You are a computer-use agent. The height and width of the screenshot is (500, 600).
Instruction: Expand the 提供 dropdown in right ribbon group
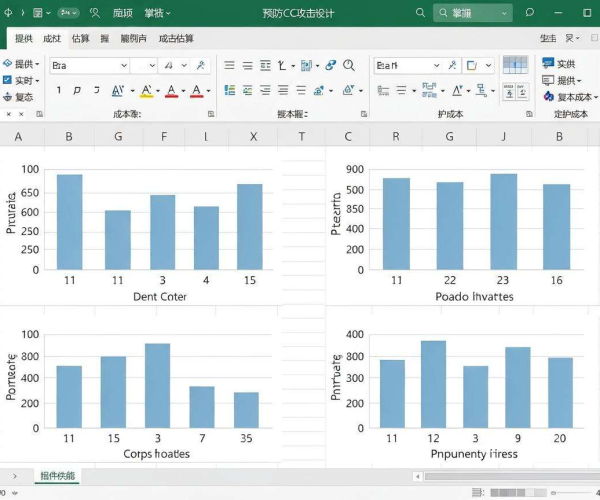pyautogui.click(x=579, y=81)
